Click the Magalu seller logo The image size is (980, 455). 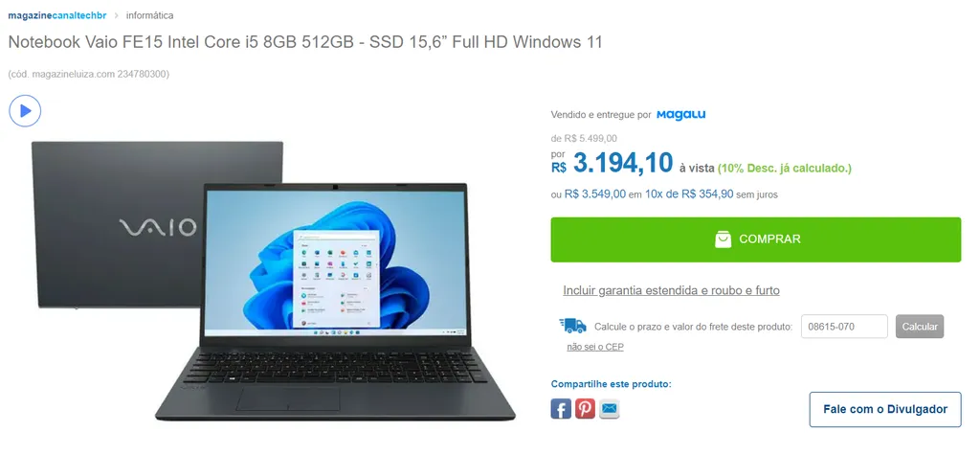[x=680, y=115]
